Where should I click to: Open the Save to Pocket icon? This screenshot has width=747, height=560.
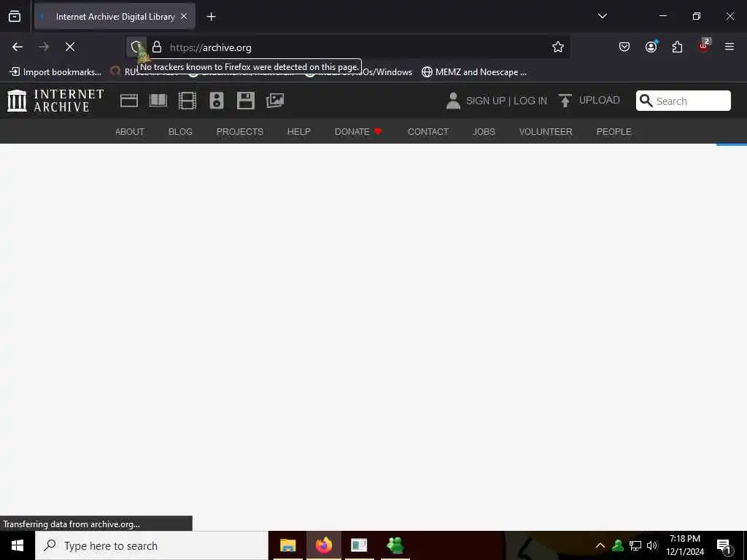(x=624, y=47)
